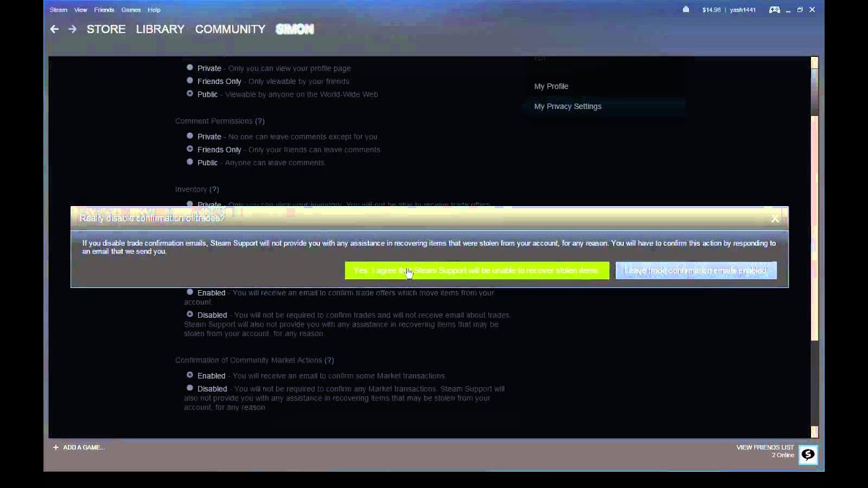Set profile status to Public
This screenshot has width=868, height=488.
(190, 94)
